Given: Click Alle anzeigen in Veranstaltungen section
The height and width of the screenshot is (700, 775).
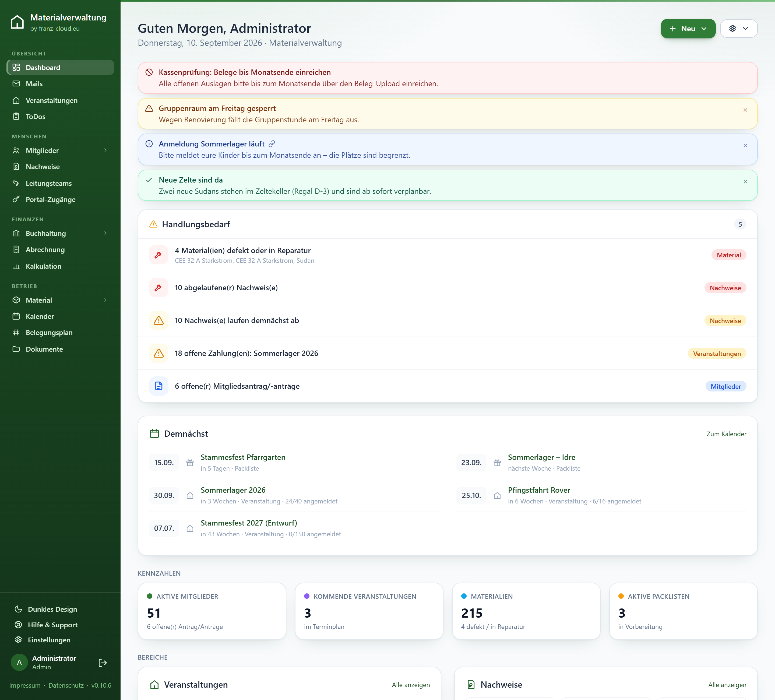Looking at the screenshot, I should click(411, 685).
